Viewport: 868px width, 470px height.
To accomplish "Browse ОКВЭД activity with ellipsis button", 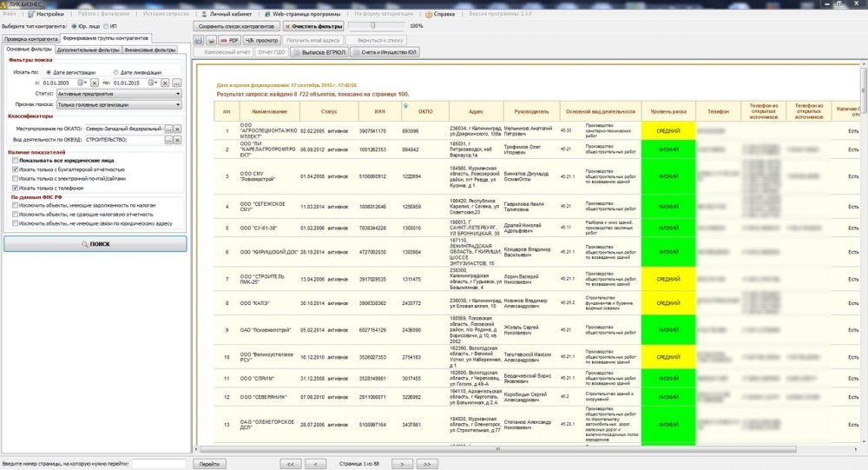I will coord(169,140).
